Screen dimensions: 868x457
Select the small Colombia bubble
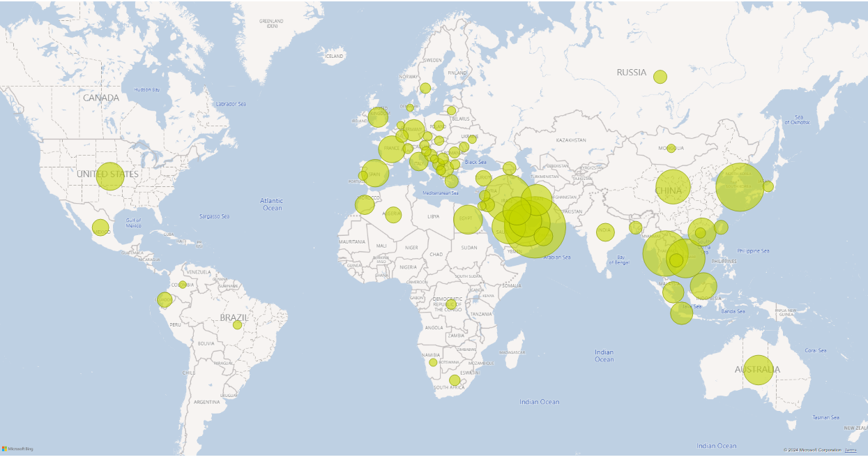click(x=183, y=285)
